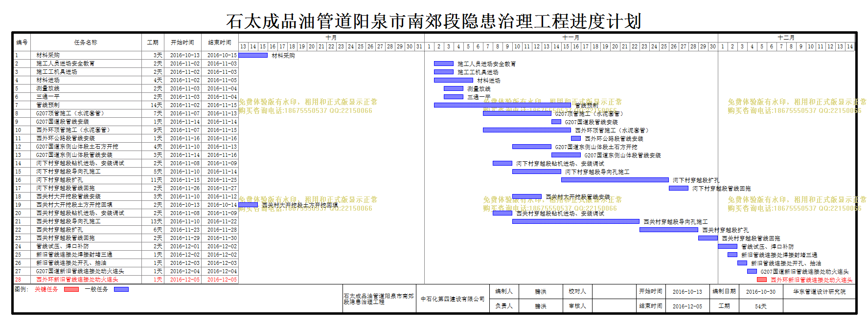
Task: Click day 13 under the 十月 header
Action: (x=243, y=46)
